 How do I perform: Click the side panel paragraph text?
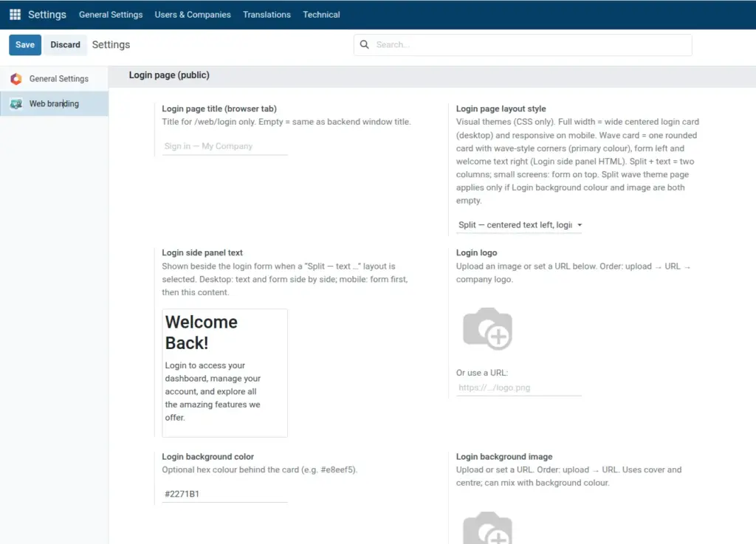tap(213, 391)
